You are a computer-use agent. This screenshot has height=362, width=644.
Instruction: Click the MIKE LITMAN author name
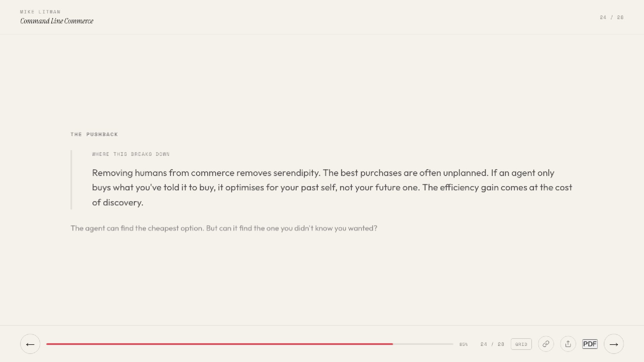point(40,12)
